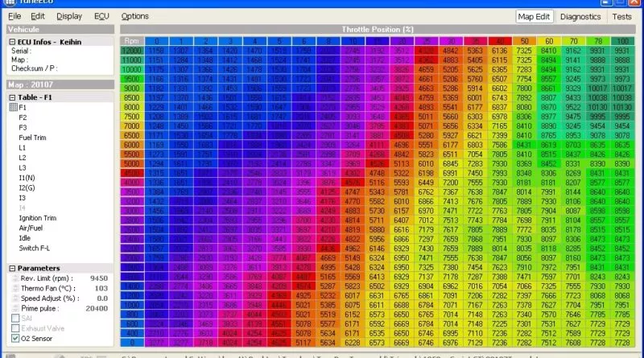Open the ECU menu
The width and height of the screenshot is (644, 358).
click(x=101, y=16)
